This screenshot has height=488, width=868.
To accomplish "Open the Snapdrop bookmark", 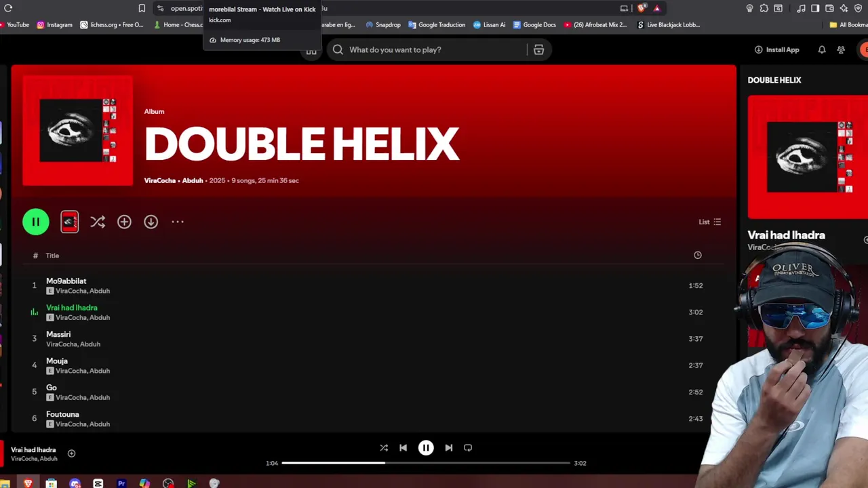I will pyautogui.click(x=383, y=24).
